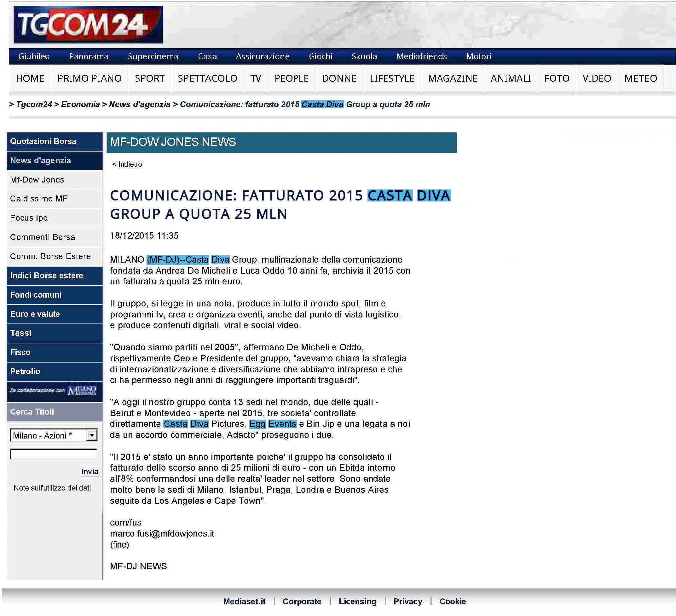Go back via the Indietro link
Image resolution: width=676 pixels, height=616 pixels.
[127, 164]
